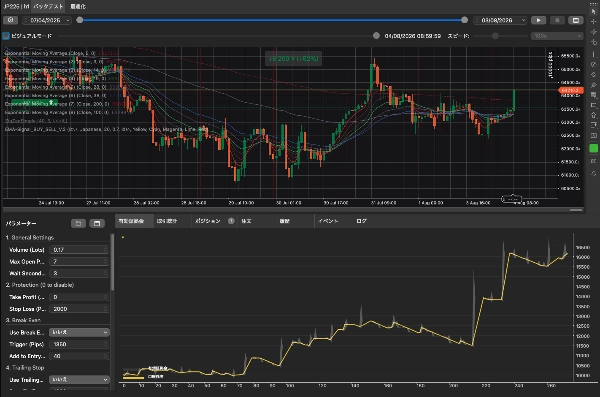600x397 pixels.
Task: Click the Trigger (Pips) 1350 field
Action: (x=79, y=344)
